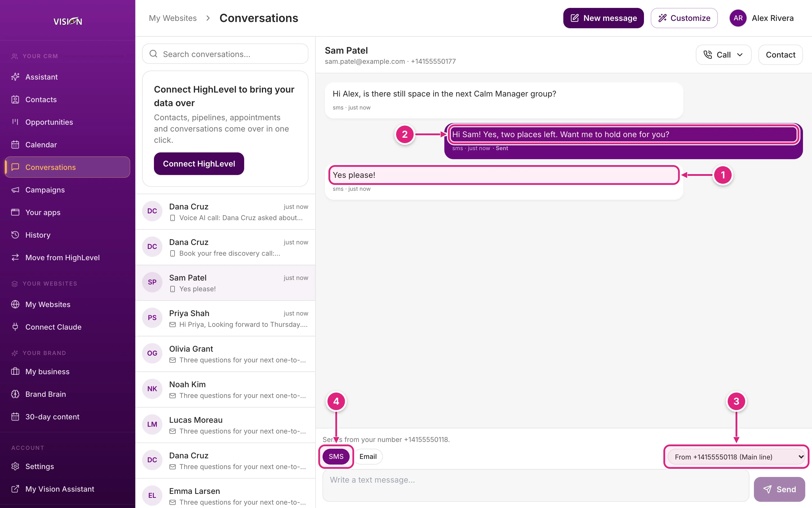Open the Call dropdown
This screenshot has height=508, width=812.
click(x=723, y=55)
